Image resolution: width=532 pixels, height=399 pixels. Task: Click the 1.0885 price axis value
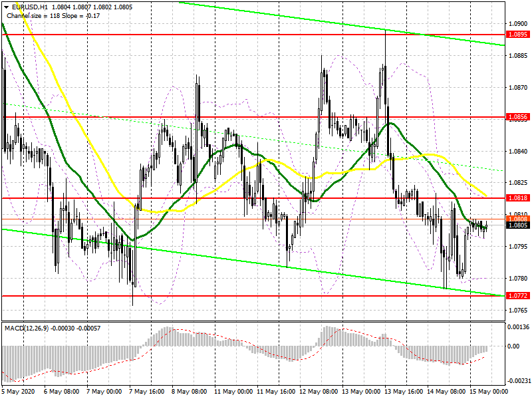click(519, 56)
